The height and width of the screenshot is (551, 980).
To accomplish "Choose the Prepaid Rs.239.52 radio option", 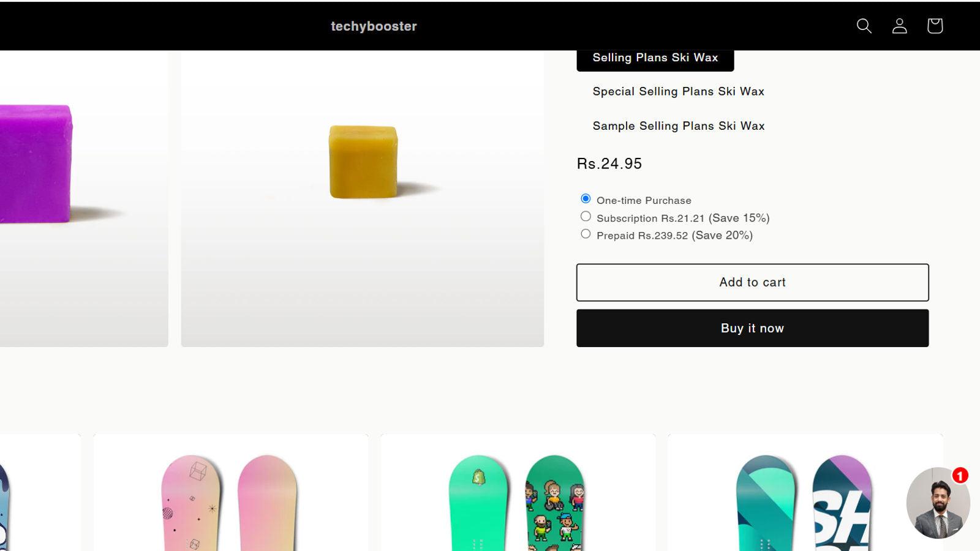I will click(586, 234).
